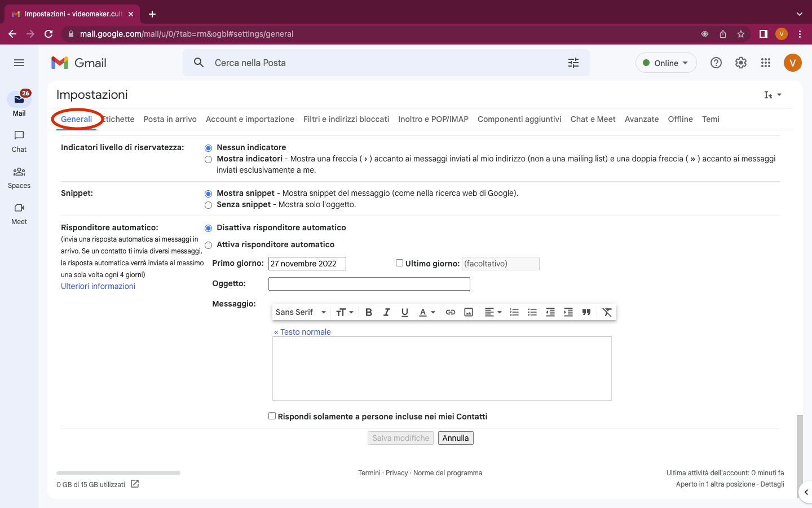Select the underline formatting icon

click(x=404, y=312)
